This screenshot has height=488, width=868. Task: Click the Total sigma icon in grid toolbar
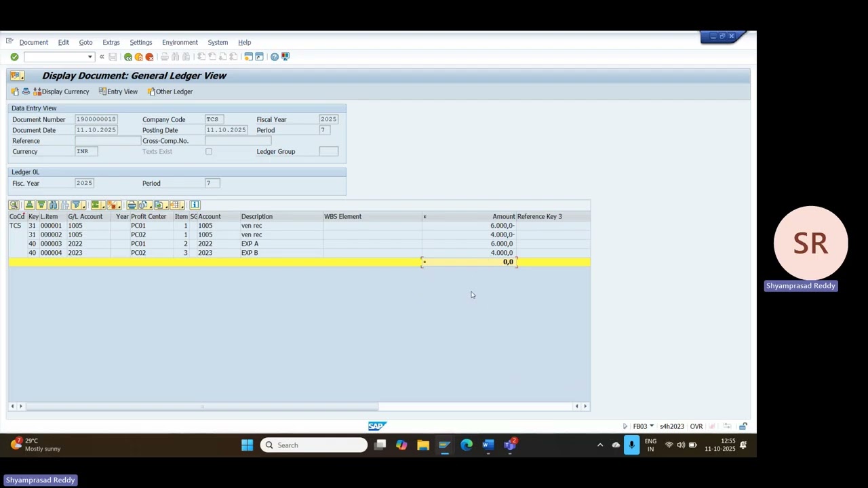pyautogui.click(x=96, y=205)
